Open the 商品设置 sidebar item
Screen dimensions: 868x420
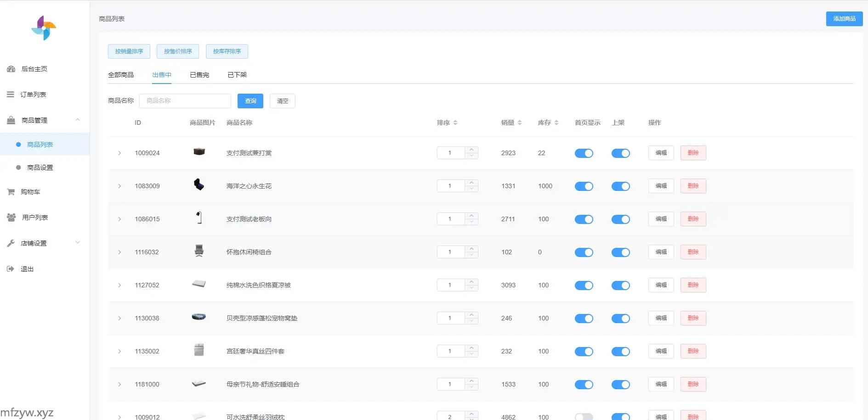(x=40, y=168)
